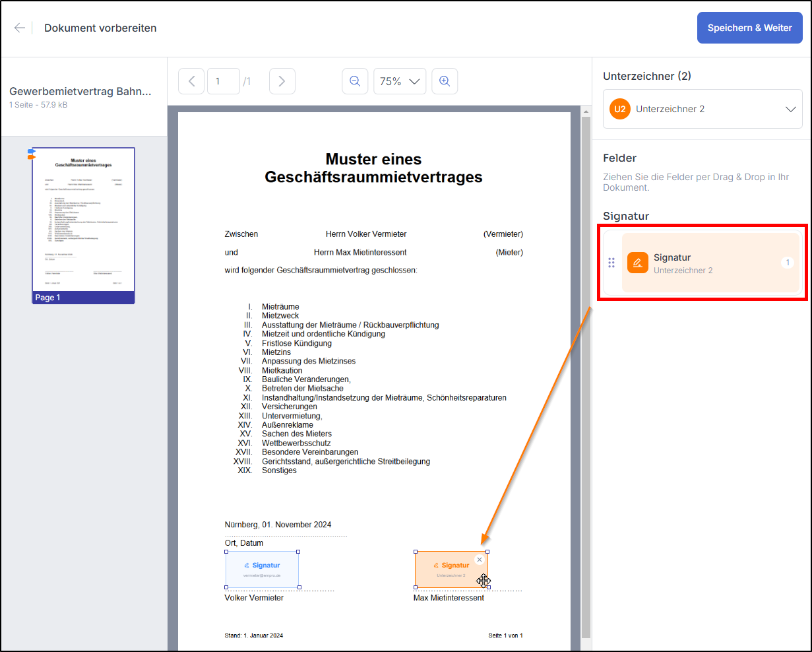The width and height of the screenshot is (812, 652).
Task: Click the orange signature pen icon in sidebar
Action: (x=637, y=263)
